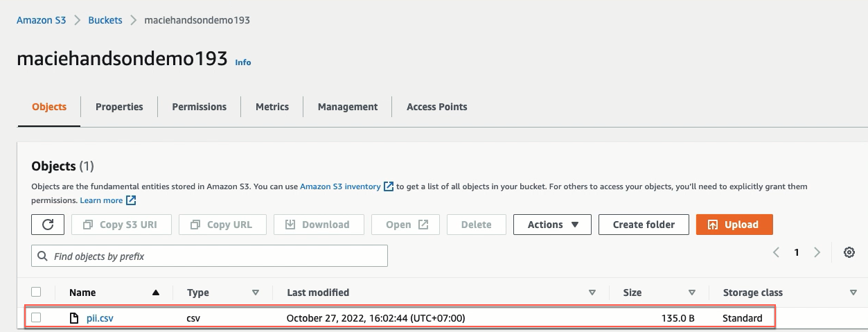Click the external-link icon beside Amazon S3 inventory
This screenshot has height=332, width=868.
point(389,186)
